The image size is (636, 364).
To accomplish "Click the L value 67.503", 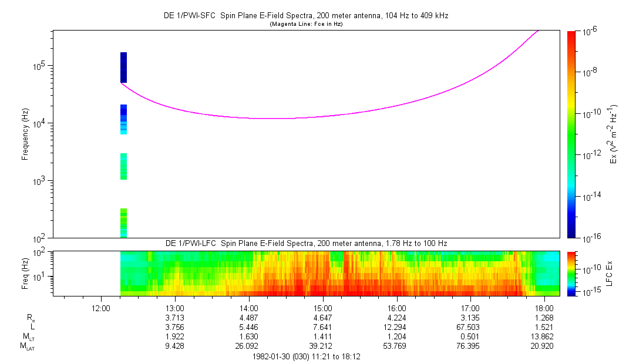I will click(x=471, y=327).
